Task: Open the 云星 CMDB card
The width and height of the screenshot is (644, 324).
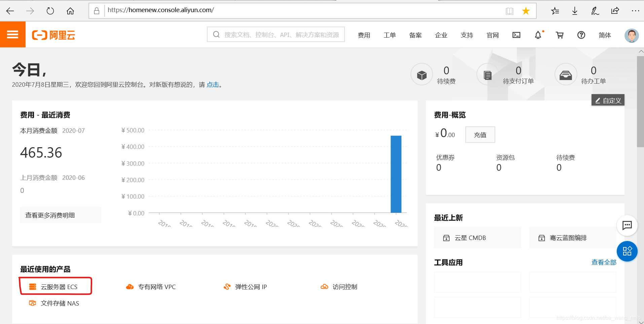Action: coord(477,238)
